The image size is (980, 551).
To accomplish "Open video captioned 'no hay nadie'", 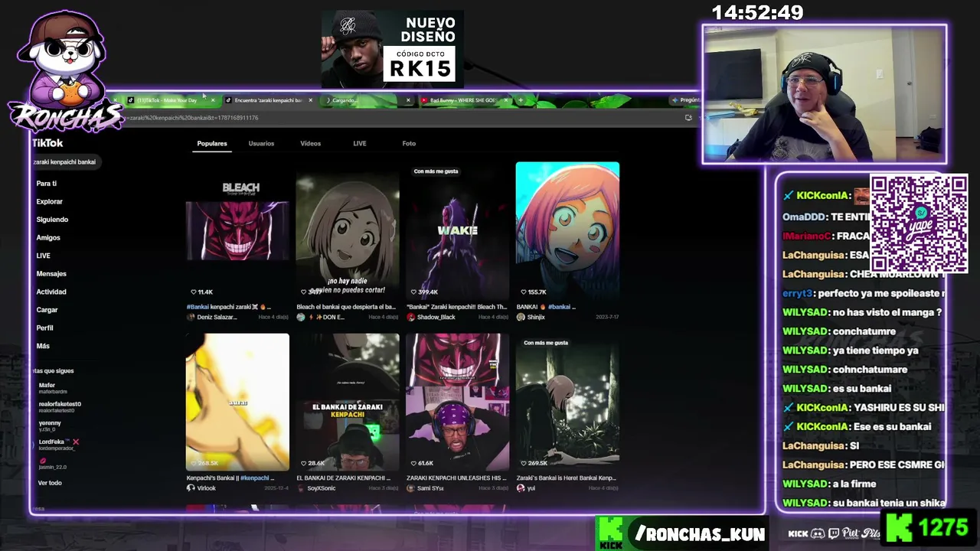I will (348, 230).
